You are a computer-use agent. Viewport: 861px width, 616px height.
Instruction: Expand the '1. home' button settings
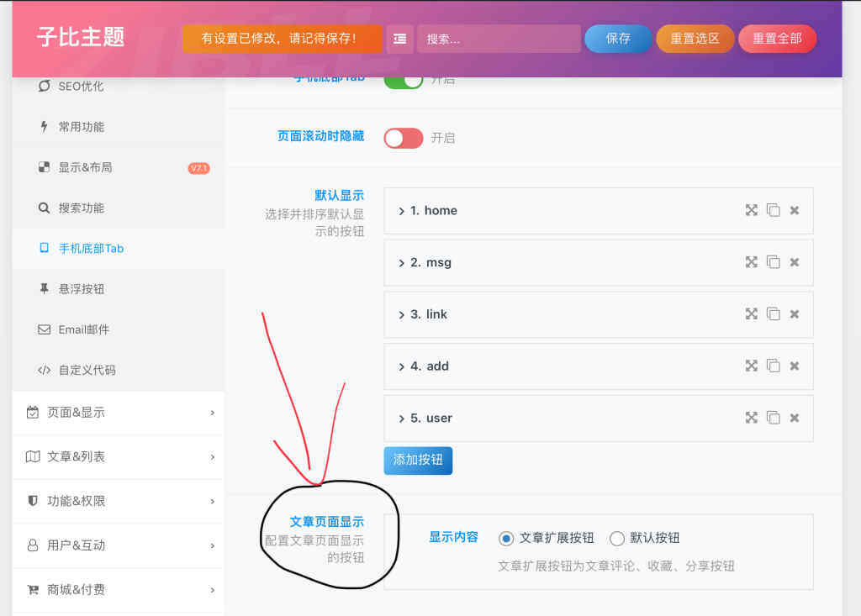pos(402,211)
